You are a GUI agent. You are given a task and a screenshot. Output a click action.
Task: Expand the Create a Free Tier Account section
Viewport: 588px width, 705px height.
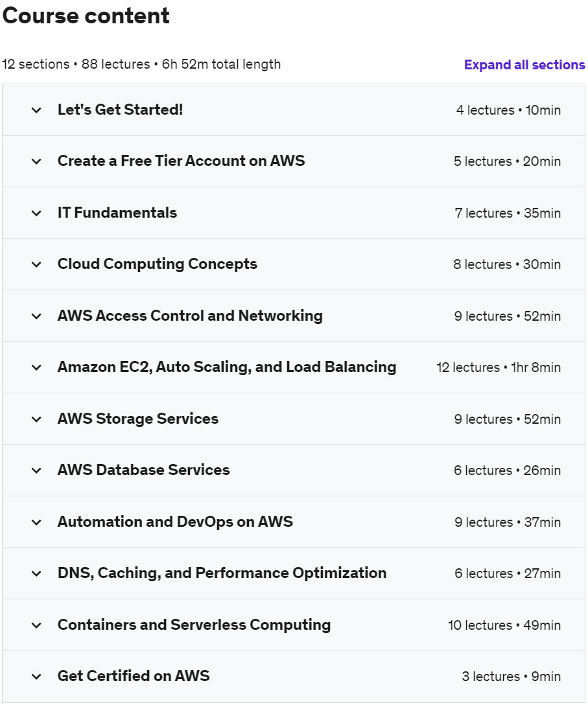point(181,161)
